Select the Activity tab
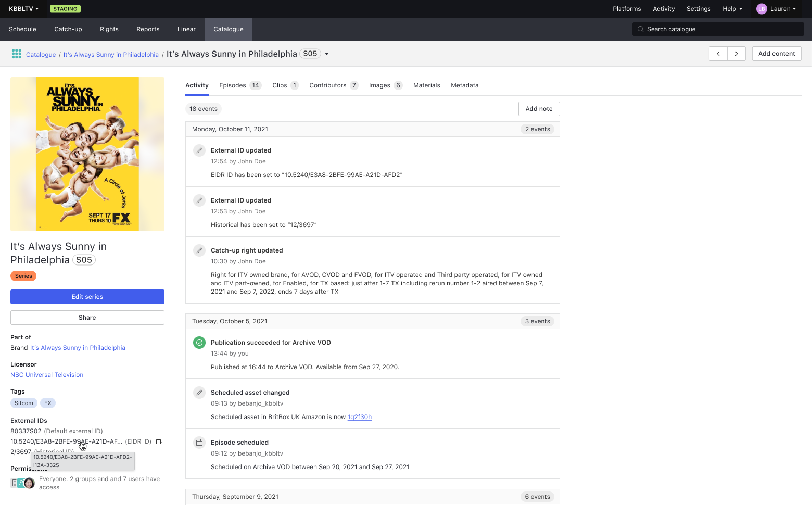Viewport: 812px width, 505px height. [197, 85]
